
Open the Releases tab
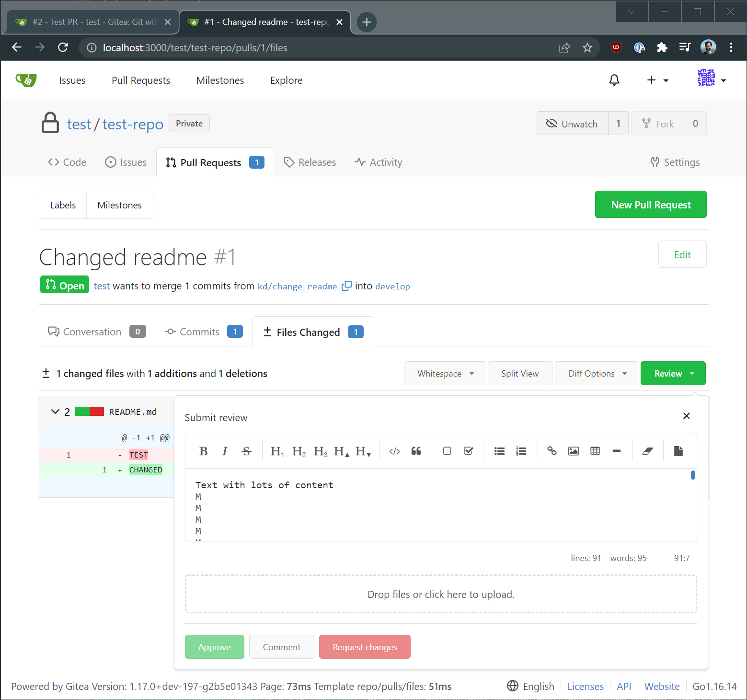[x=310, y=162]
